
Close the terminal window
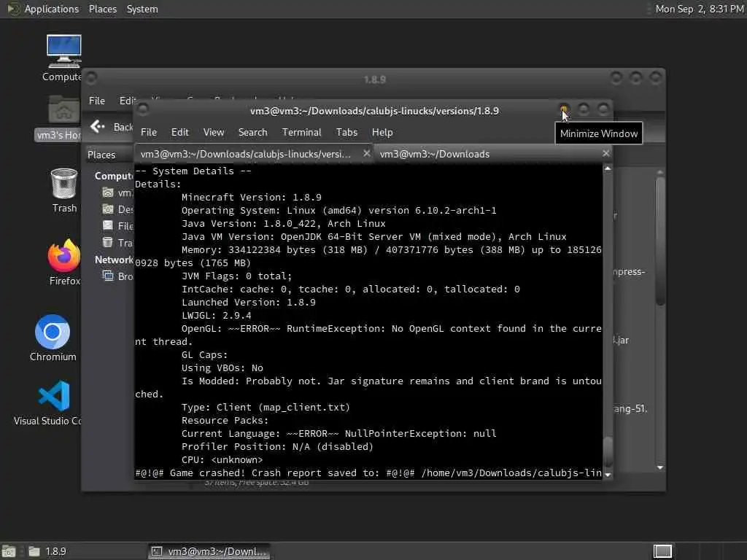click(603, 109)
